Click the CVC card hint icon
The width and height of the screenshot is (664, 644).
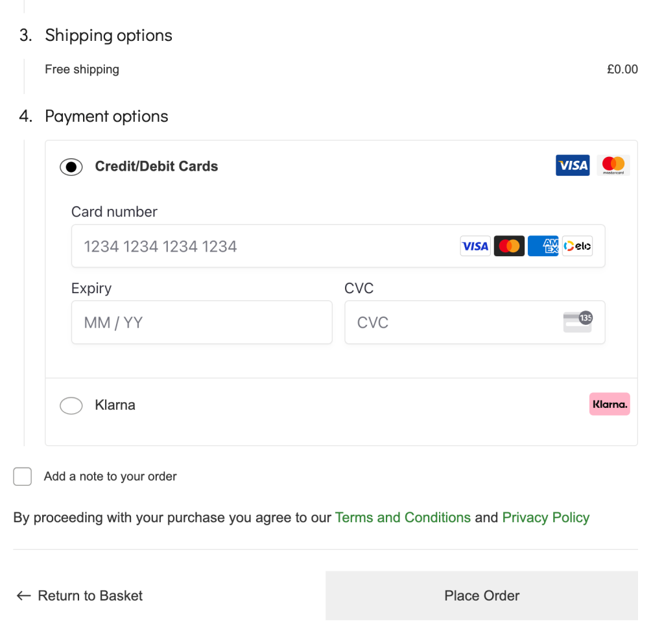578,322
